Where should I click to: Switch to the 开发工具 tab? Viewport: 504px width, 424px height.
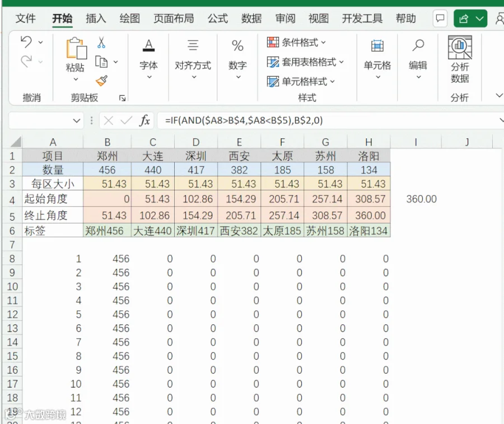[x=362, y=18]
